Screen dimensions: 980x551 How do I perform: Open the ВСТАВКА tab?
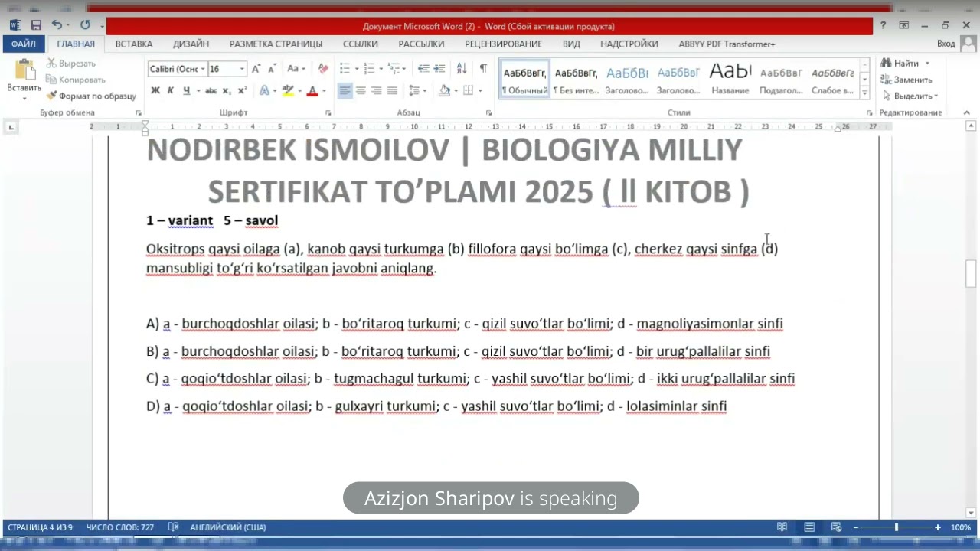(134, 44)
